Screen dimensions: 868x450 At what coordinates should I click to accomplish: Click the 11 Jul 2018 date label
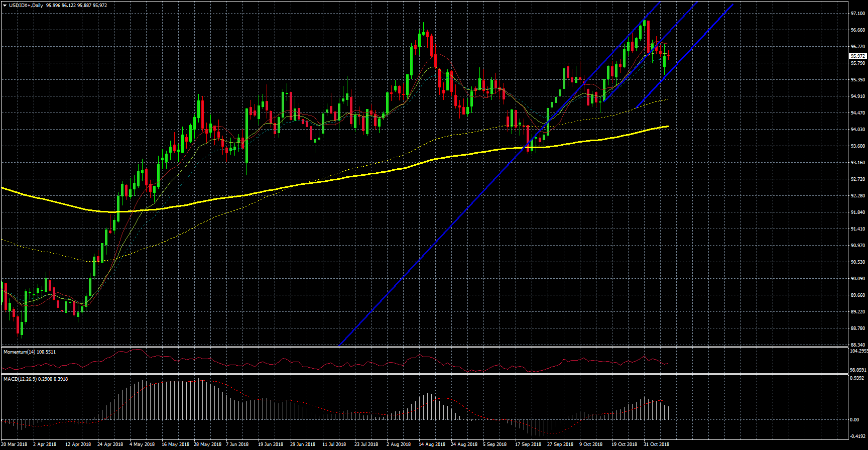click(334, 444)
